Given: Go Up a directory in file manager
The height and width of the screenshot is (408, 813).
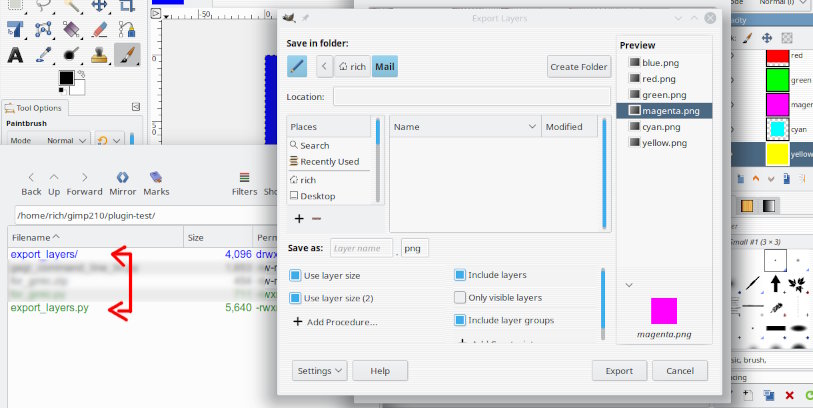Looking at the screenshot, I should point(54,184).
